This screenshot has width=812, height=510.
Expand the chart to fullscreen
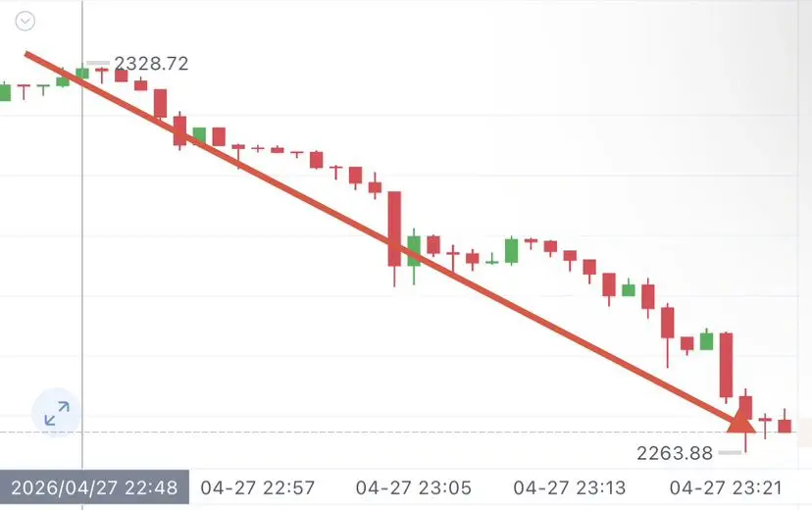pyautogui.click(x=57, y=413)
